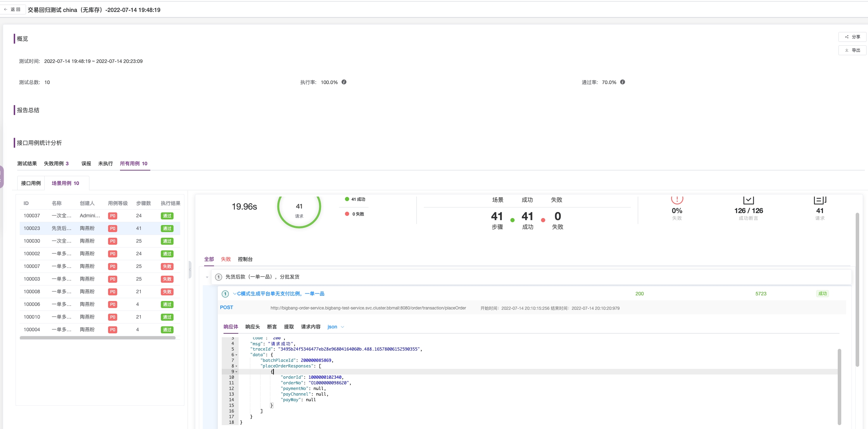The height and width of the screenshot is (429, 868).
Task: Click the green 成功 tag of the POST request
Action: coord(823,293)
